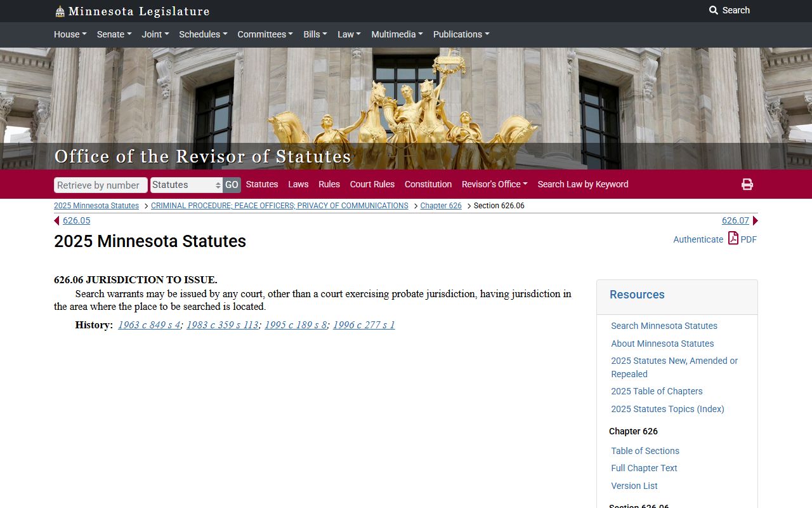Click About Minnesota Statutes link
The height and width of the screenshot is (508, 812).
(x=662, y=344)
